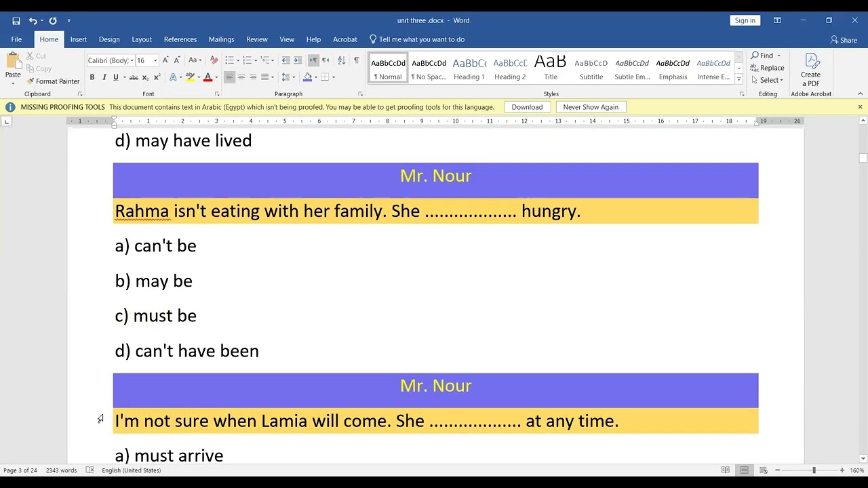The height and width of the screenshot is (488, 868).
Task: Toggle strikethrough formatting
Action: pos(134,77)
